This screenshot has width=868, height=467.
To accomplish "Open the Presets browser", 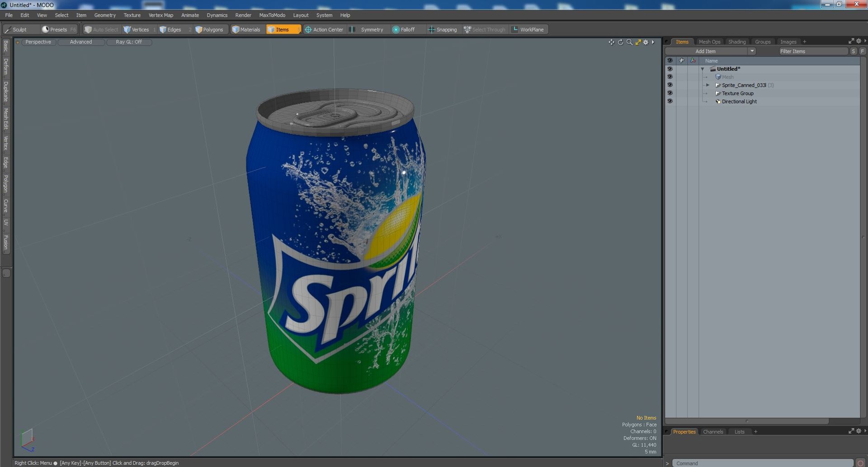I will coord(59,29).
